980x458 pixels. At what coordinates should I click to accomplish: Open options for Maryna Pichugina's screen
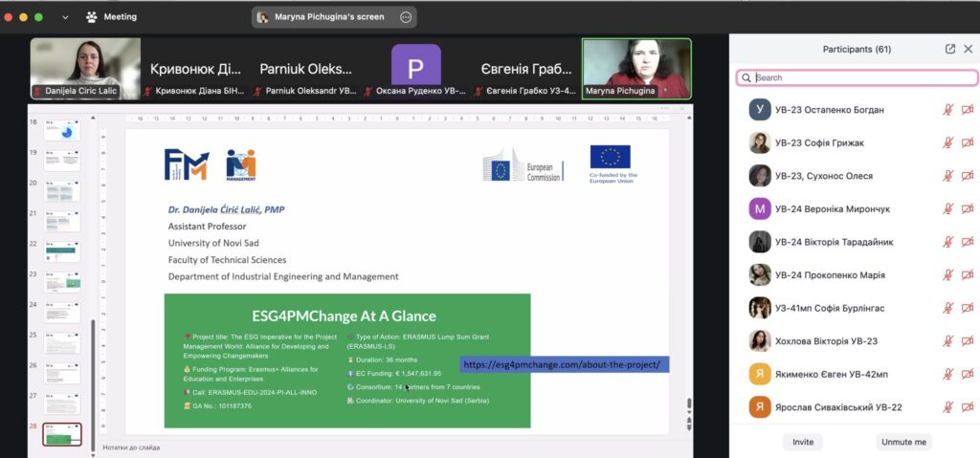[406, 17]
